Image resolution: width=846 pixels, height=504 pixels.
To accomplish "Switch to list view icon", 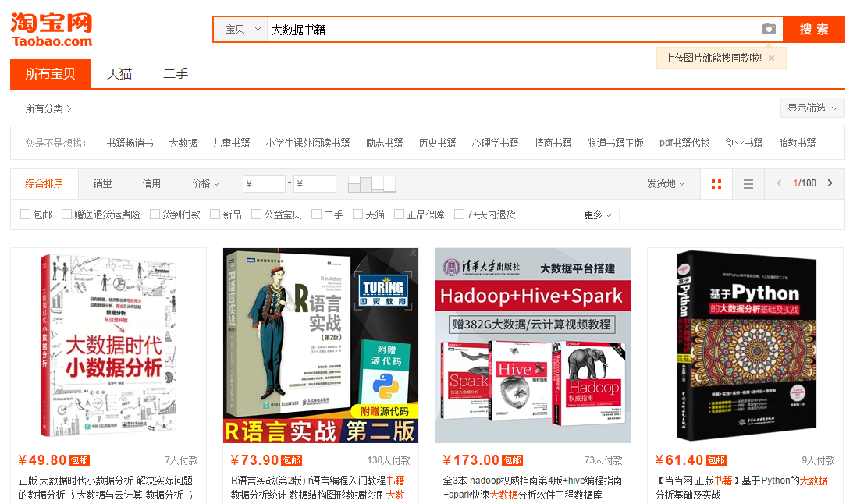I will 748,184.
